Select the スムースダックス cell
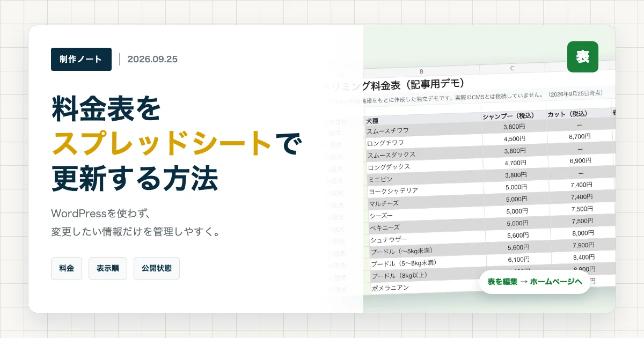The image size is (644, 338). (425, 154)
